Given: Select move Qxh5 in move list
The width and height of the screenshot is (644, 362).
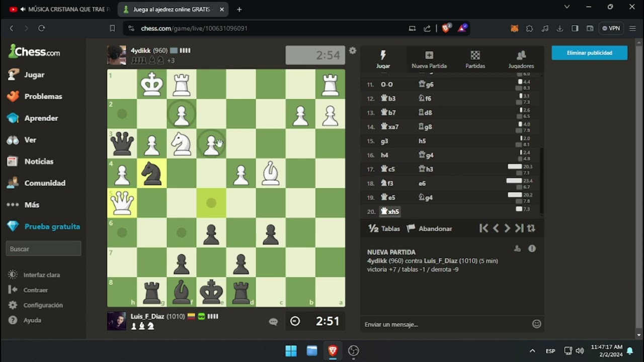Looking at the screenshot, I should click(390, 212).
